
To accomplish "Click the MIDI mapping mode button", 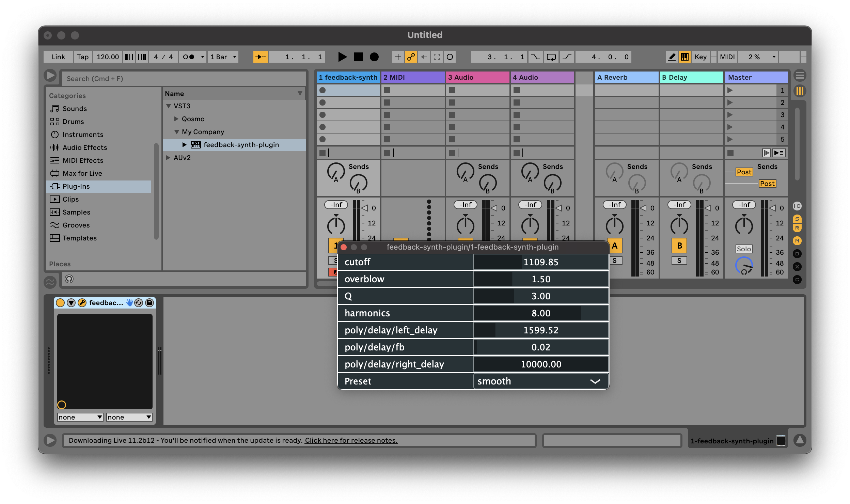I will pos(726,57).
